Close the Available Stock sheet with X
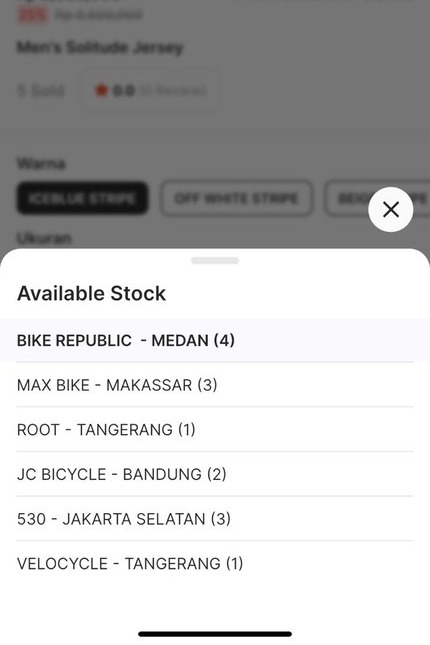Image resolution: width=430 pixels, height=645 pixels. 390,209
